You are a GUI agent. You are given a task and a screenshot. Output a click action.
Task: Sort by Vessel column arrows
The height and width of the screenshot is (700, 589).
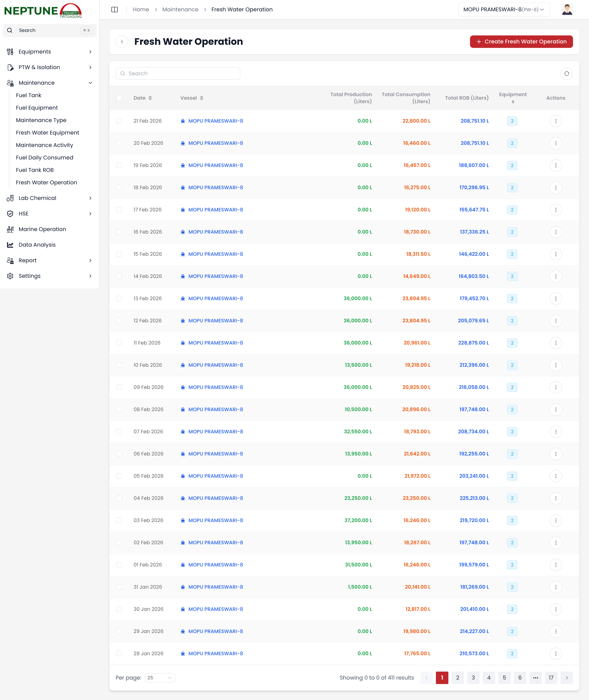pos(202,98)
